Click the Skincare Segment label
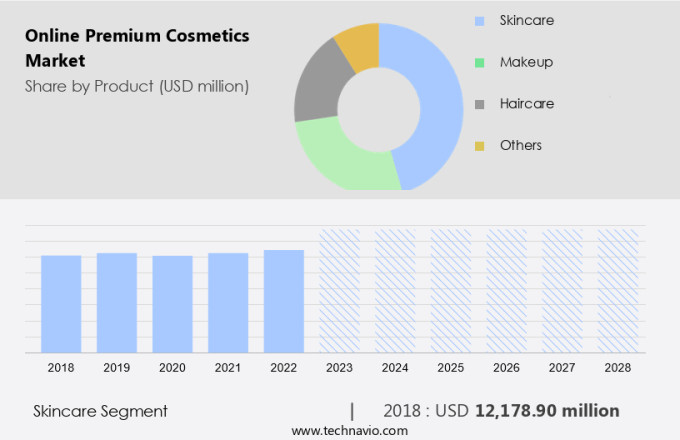 pyautogui.click(x=100, y=411)
